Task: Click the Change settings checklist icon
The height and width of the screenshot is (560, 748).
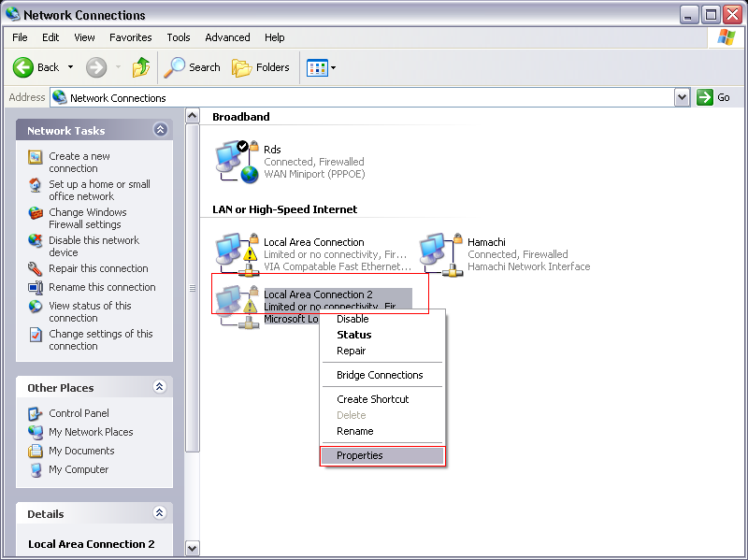Action: pyautogui.click(x=36, y=335)
